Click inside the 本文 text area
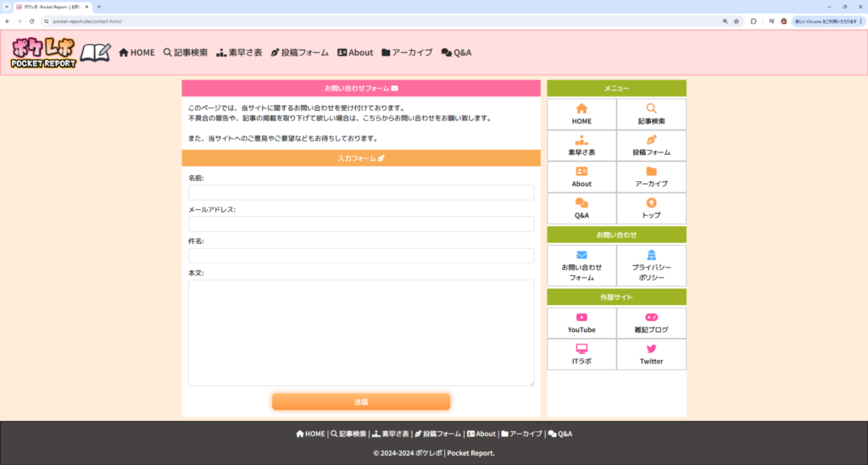The width and height of the screenshot is (868, 465). (361, 333)
